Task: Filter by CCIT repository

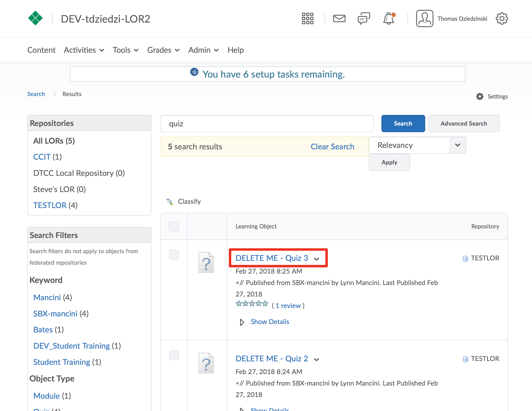Action: (x=42, y=157)
